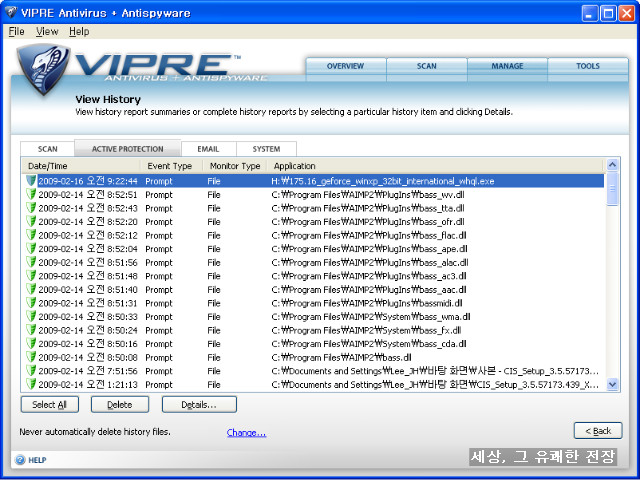Image resolution: width=640 pixels, height=480 pixels.
Task: Click the VIPRE title bar icon
Action: [x=11, y=12]
